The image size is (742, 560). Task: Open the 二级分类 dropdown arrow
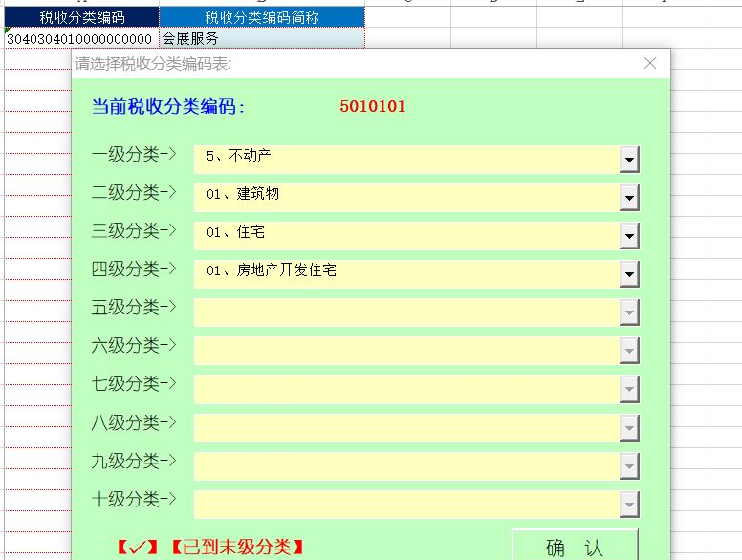[629, 198]
